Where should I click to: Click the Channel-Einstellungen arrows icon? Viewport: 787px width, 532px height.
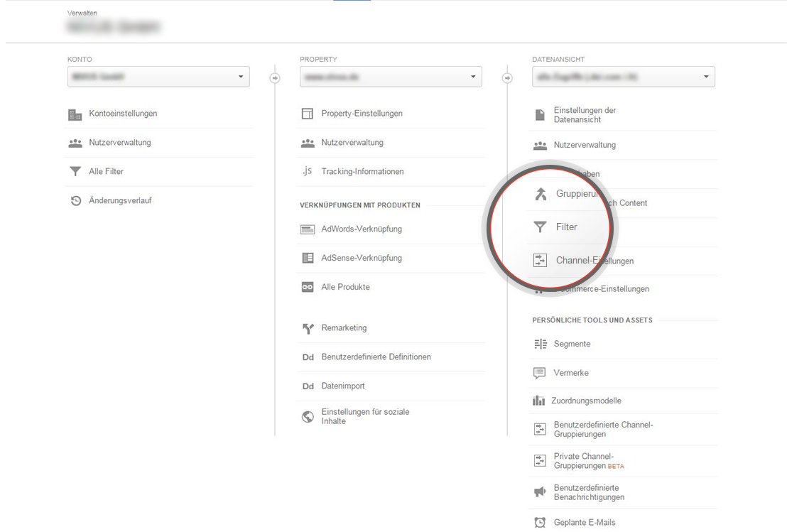[540, 261]
